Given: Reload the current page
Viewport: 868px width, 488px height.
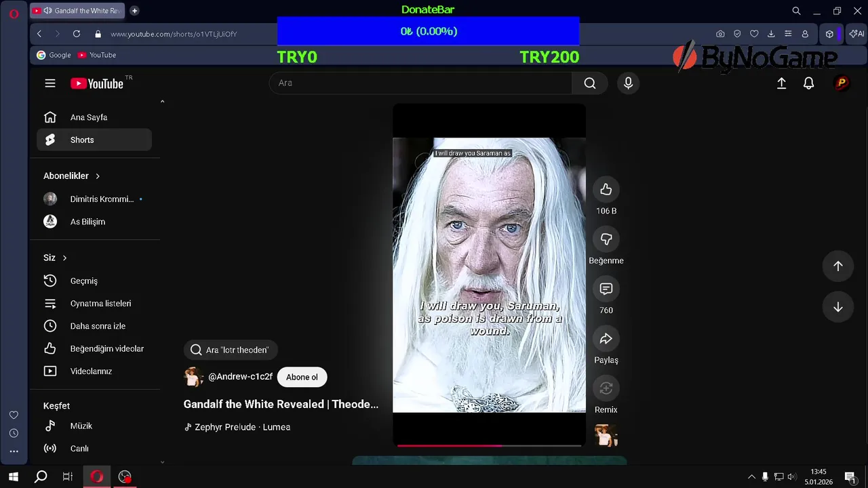Looking at the screenshot, I should tap(77, 34).
